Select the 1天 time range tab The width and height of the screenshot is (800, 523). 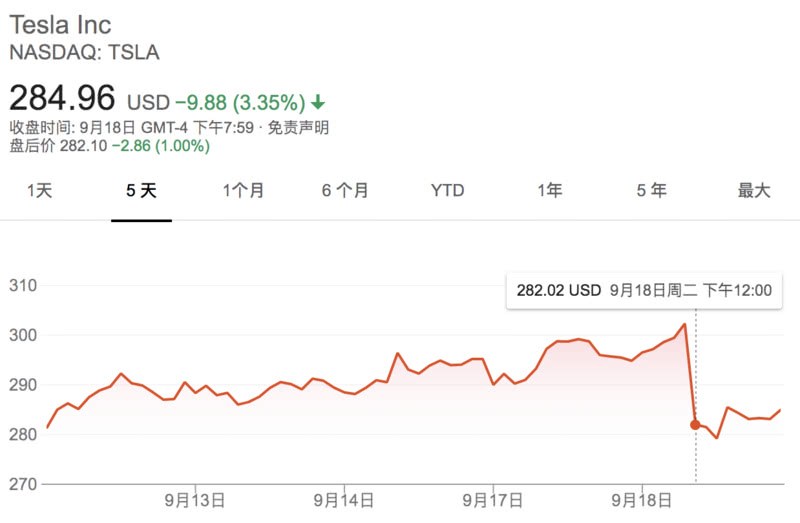point(40,190)
